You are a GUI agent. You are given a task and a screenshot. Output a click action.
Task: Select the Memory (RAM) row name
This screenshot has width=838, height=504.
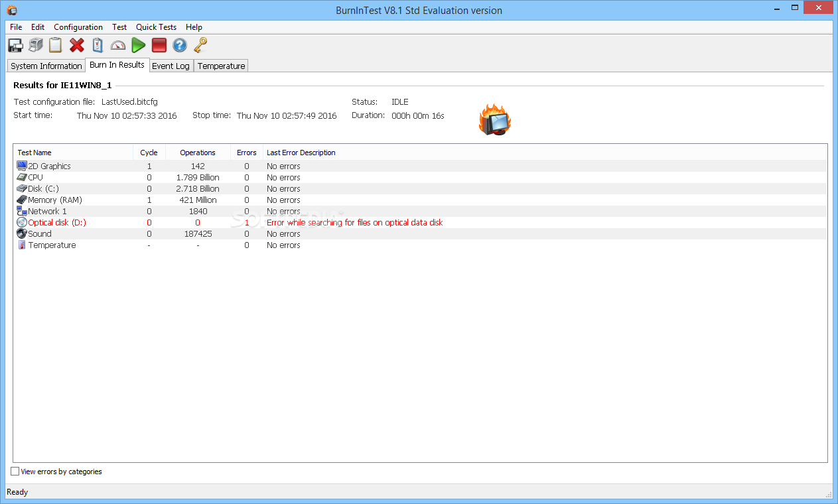tap(55, 200)
